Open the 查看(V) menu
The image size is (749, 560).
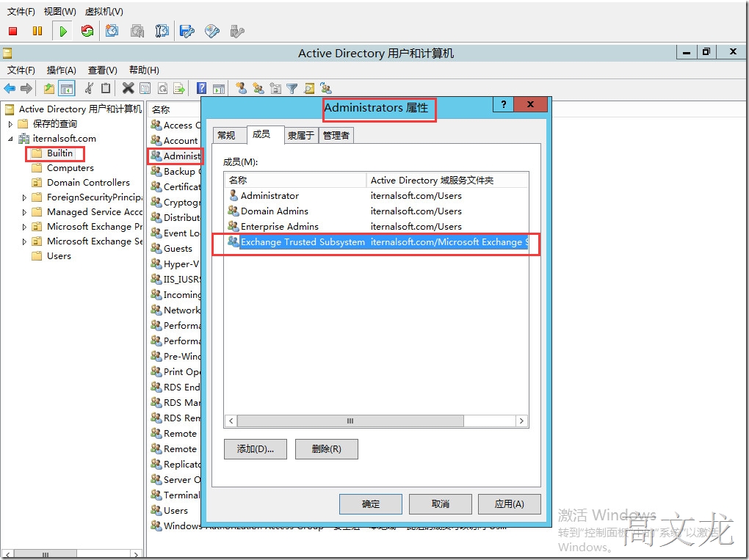[x=102, y=70]
